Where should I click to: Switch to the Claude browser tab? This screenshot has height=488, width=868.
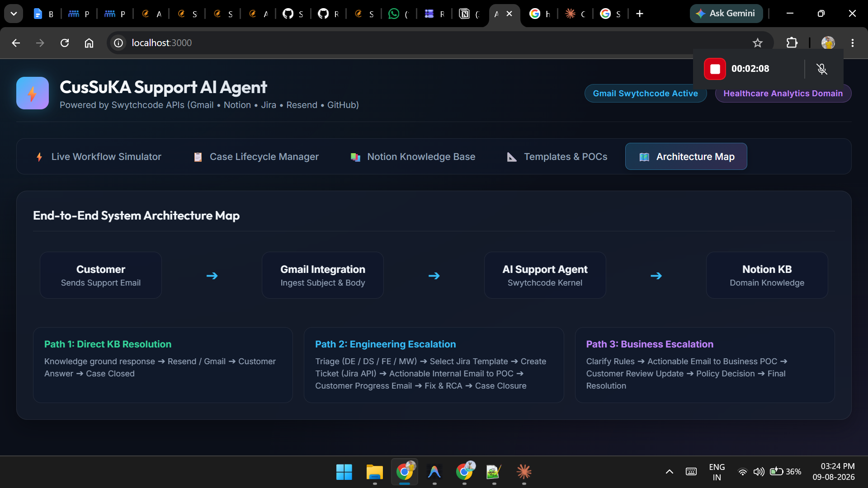tap(576, 14)
